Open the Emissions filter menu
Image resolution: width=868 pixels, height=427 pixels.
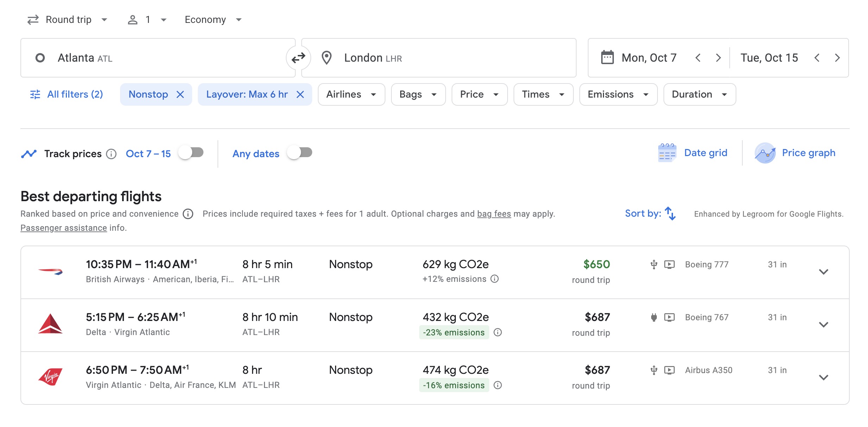[x=618, y=94]
